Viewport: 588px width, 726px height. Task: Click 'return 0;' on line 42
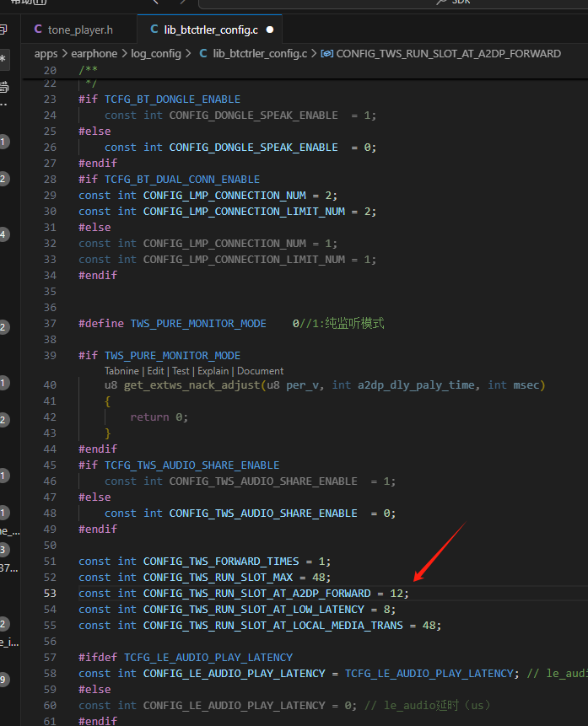point(159,417)
